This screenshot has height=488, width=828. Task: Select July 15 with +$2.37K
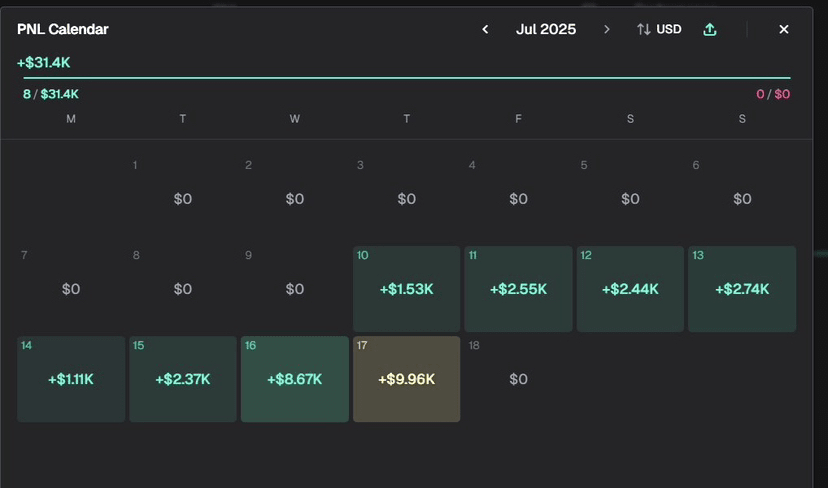(183, 379)
